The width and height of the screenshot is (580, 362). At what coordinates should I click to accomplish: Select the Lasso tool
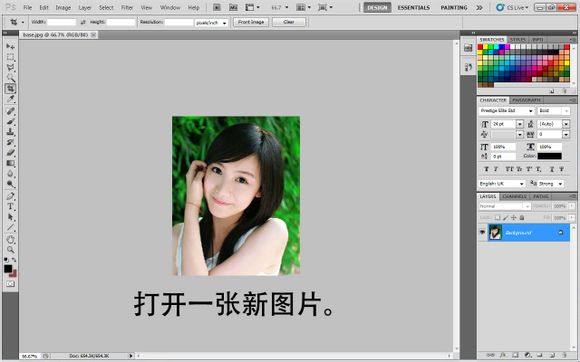coord(10,67)
